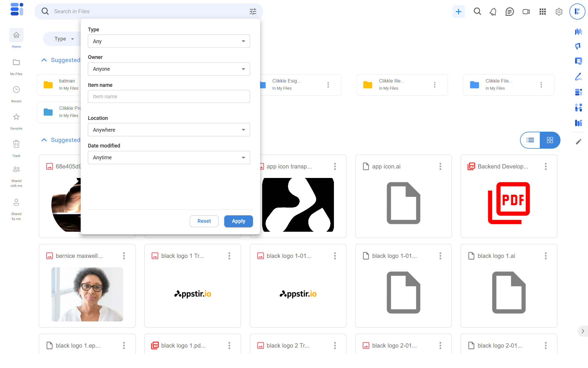This screenshot has width=588, height=368.
Task: Open Trash in the sidebar
Action: (x=16, y=148)
